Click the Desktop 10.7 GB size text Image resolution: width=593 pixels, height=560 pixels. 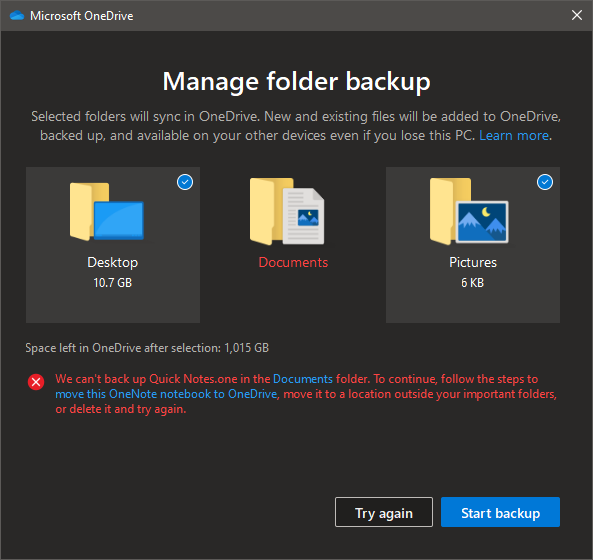point(113,283)
